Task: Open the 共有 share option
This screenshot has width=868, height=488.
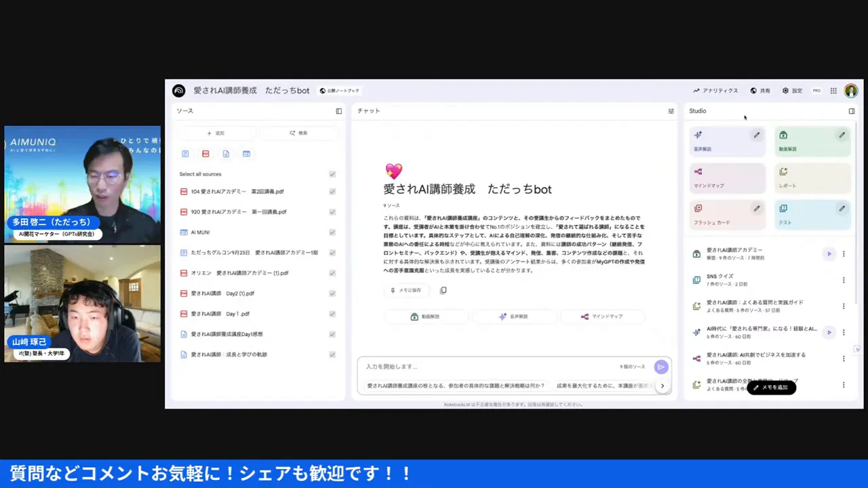Action: coord(760,91)
